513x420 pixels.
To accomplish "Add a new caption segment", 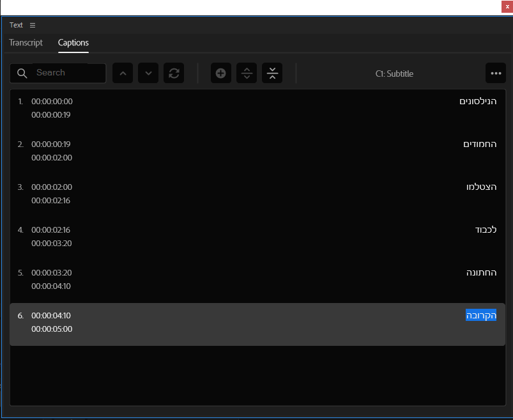I will click(220, 73).
